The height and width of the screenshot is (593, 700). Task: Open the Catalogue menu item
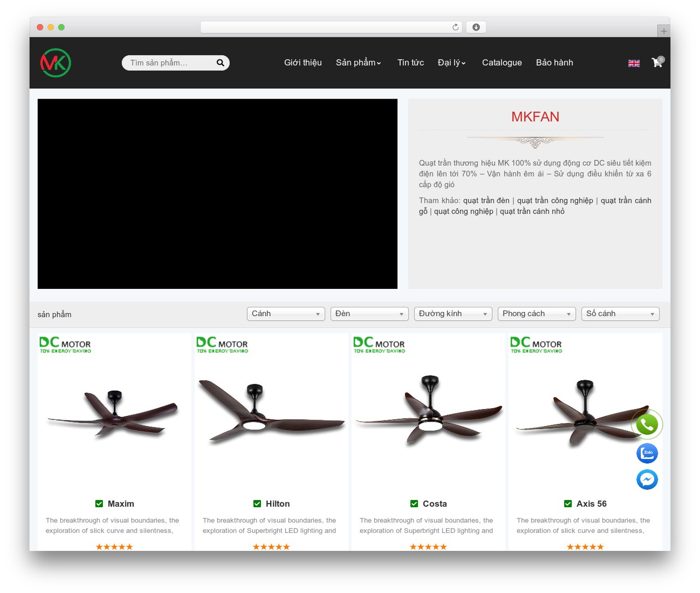502,63
